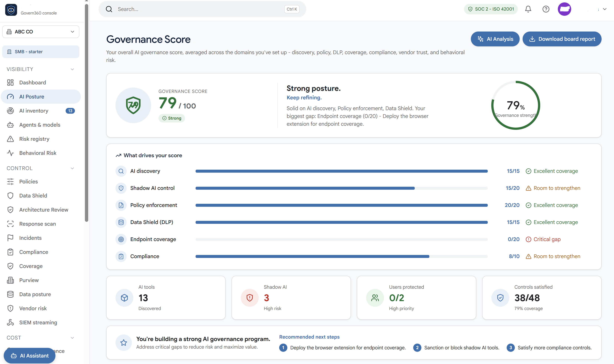614x364 pixels.
Task: Click the Behavioral Risk pulse icon
Action: (x=10, y=153)
